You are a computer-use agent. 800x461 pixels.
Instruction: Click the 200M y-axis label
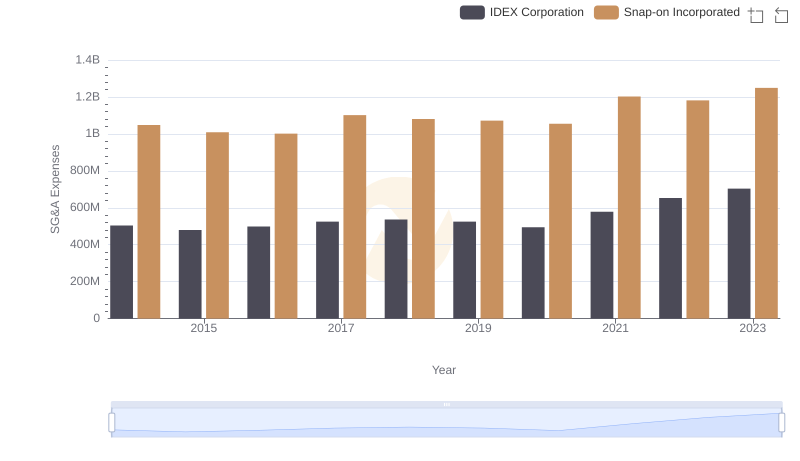point(85,281)
